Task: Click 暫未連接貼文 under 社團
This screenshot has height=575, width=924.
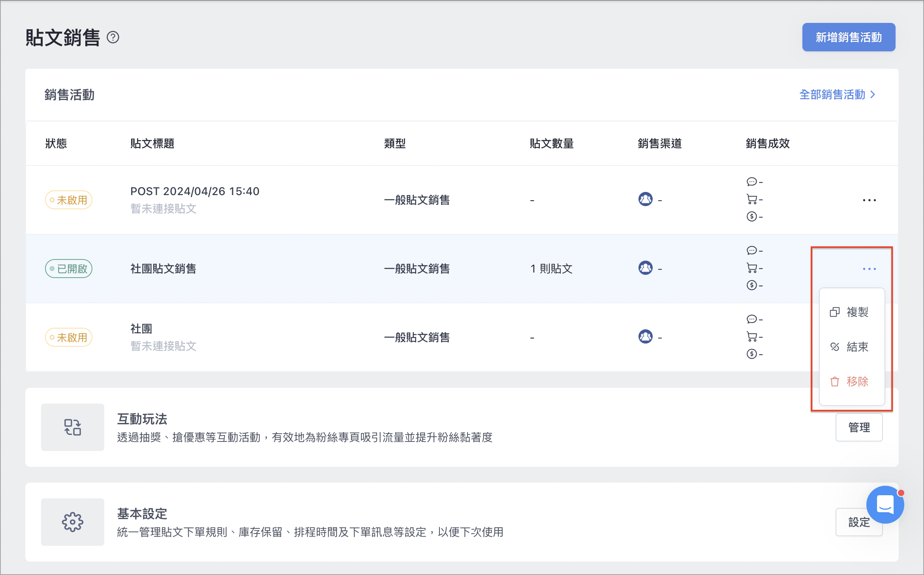Action: (163, 346)
